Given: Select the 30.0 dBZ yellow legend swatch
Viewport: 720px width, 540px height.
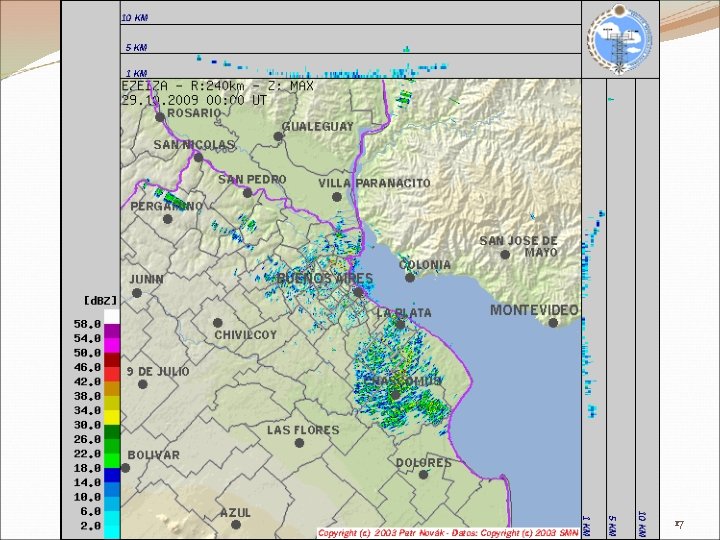Looking at the screenshot, I should click(x=112, y=417).
